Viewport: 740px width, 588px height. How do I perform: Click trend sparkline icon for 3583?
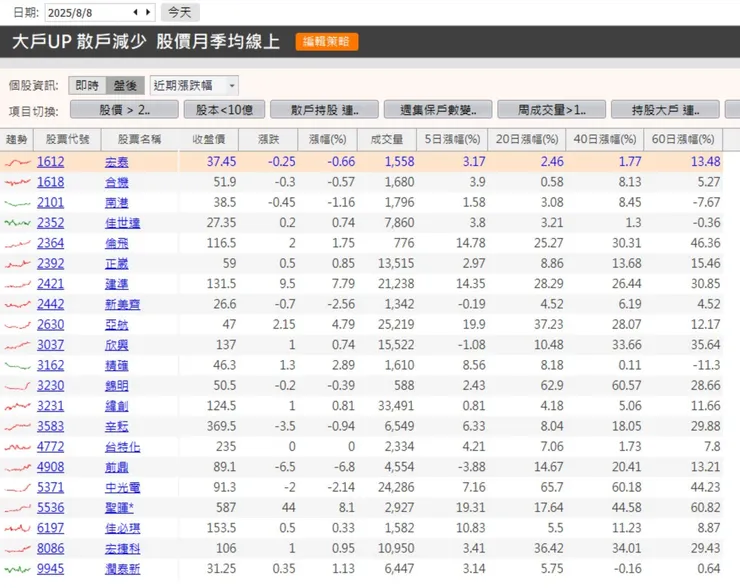[17, 427]
